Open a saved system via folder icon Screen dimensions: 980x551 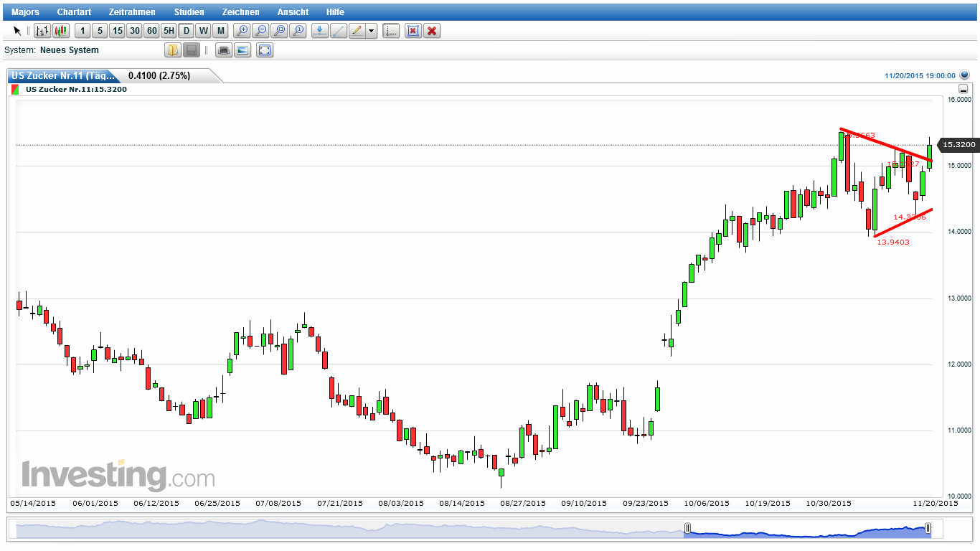tap(173, 50)
